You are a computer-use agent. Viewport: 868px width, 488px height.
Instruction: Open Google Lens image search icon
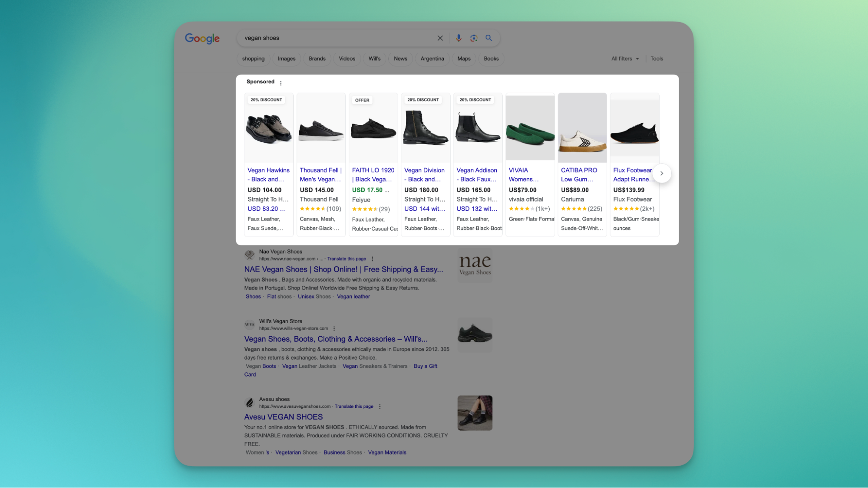[474, 38]
